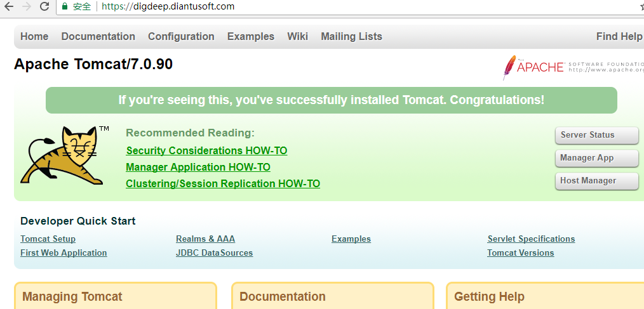Click the Find Help nav link
This screenshot has height=309, width=644.
[x=619, y=37]
